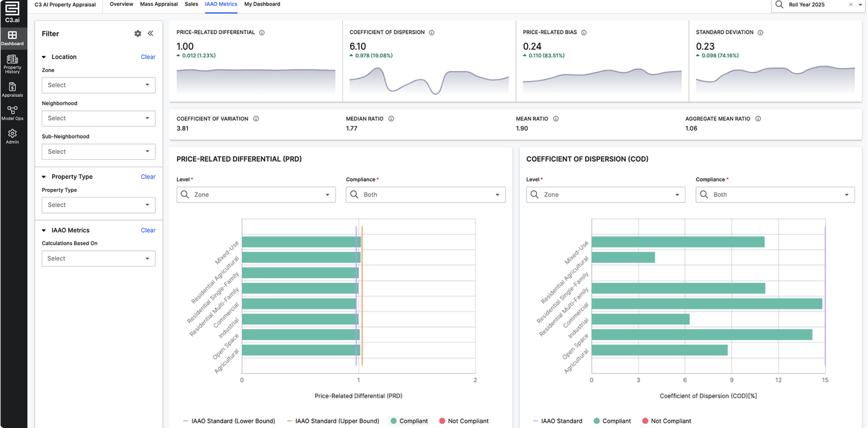Open the Neighborhood filter dropdown
The width and height of the screenshot is (868, 428).
99,118
